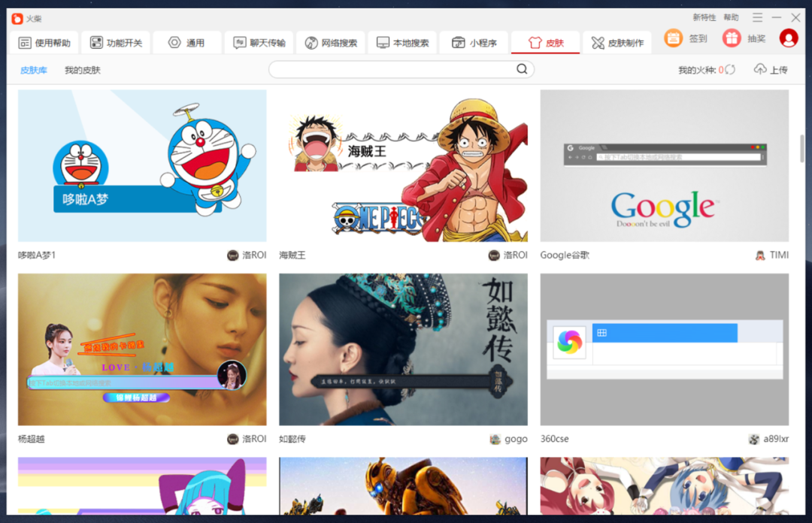812x523 pixels.
Task: Switch to 皮肤库 sub-tab
Action: coord(34,70)
